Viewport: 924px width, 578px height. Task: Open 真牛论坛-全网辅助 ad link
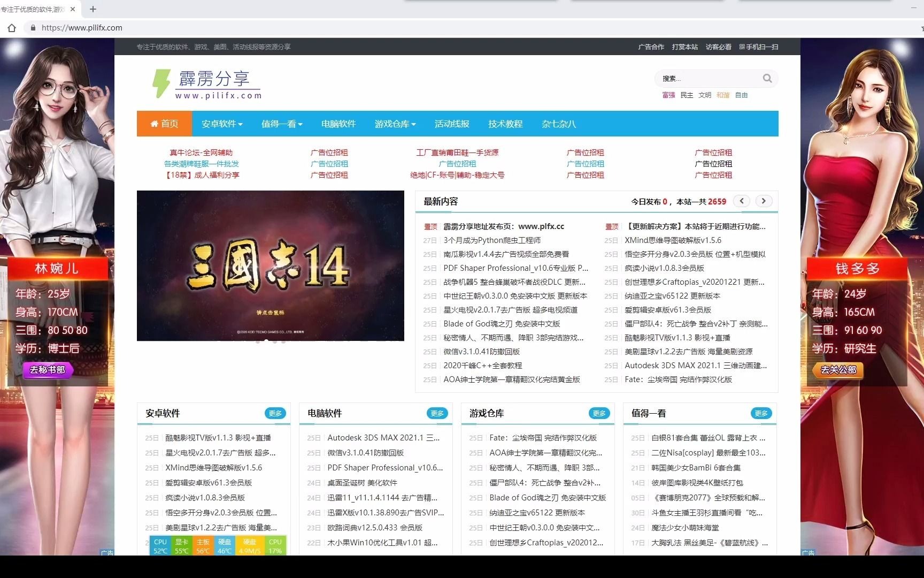[x=201, y=153]
